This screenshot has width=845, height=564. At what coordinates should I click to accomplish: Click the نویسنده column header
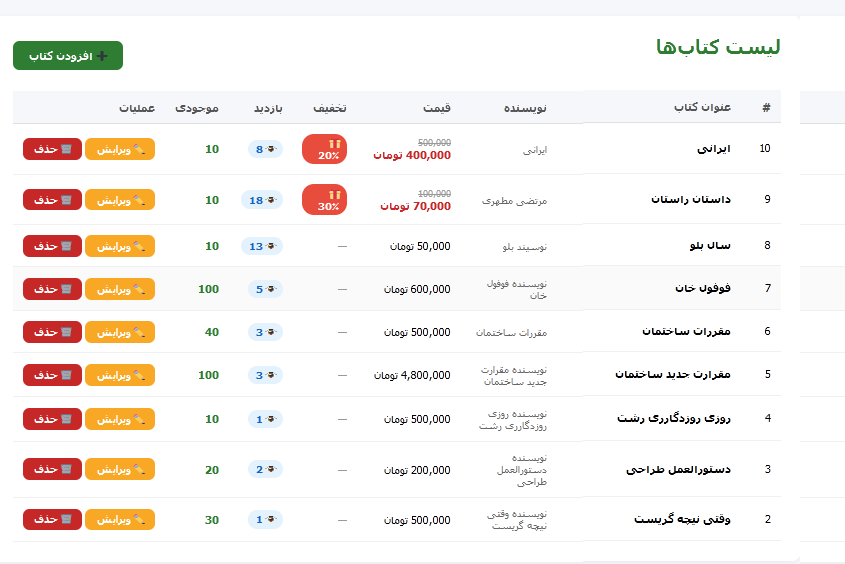coord(525,108)
